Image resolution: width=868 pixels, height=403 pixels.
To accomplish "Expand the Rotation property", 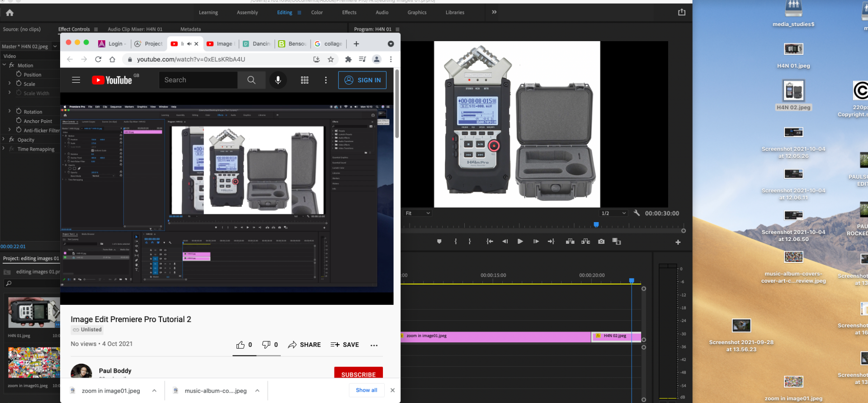I will click(9, 111).
